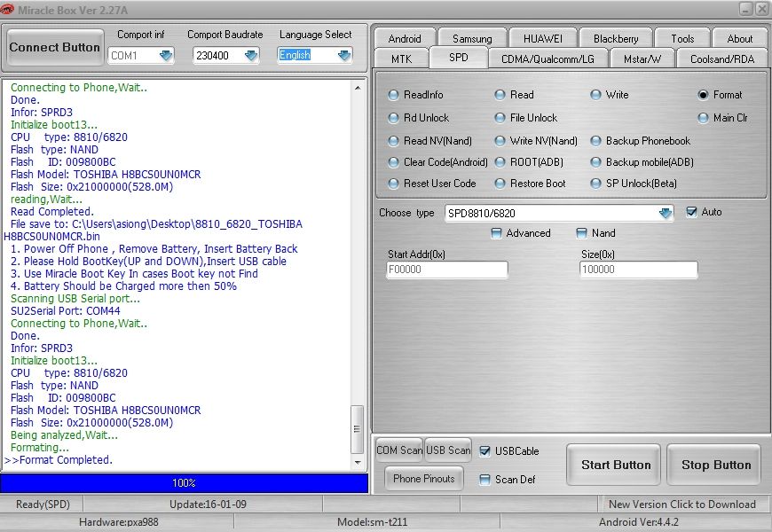
Task: Enable the Advanced checkbox
Action: tap(497, 233)
